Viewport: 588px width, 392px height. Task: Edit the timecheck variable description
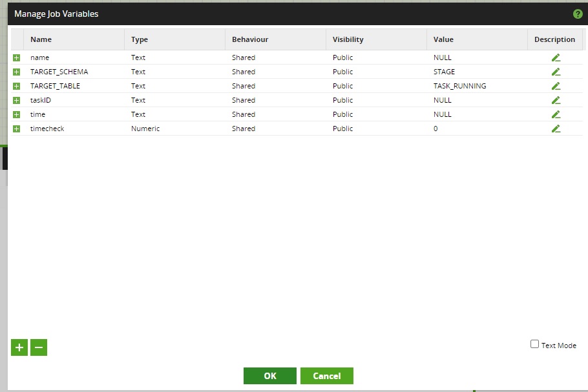556,129
